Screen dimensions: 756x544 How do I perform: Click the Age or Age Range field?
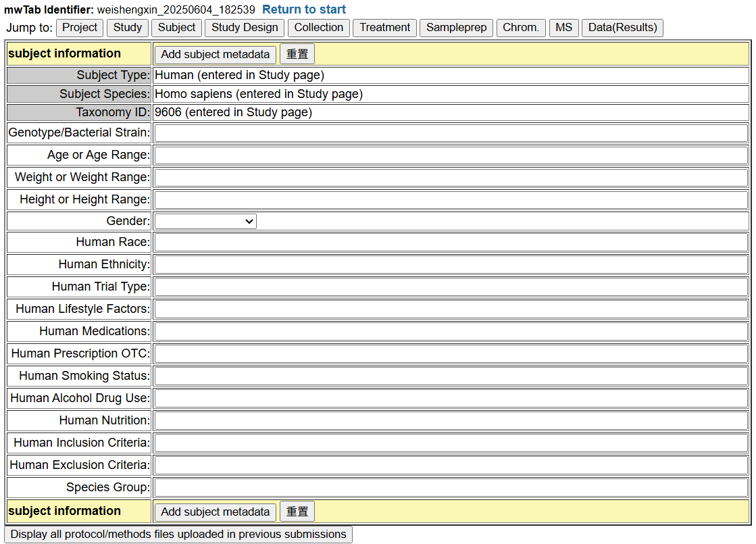click(x=451, y=155)
